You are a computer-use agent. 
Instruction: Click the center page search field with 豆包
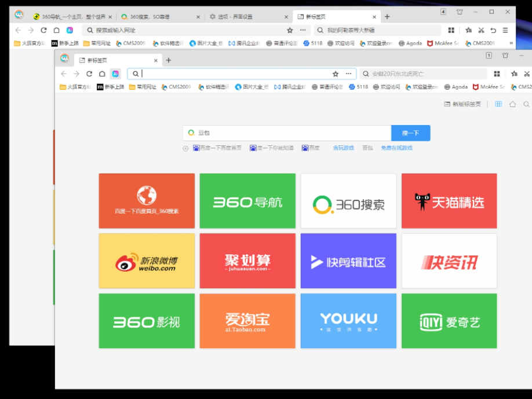click(287, 133)
